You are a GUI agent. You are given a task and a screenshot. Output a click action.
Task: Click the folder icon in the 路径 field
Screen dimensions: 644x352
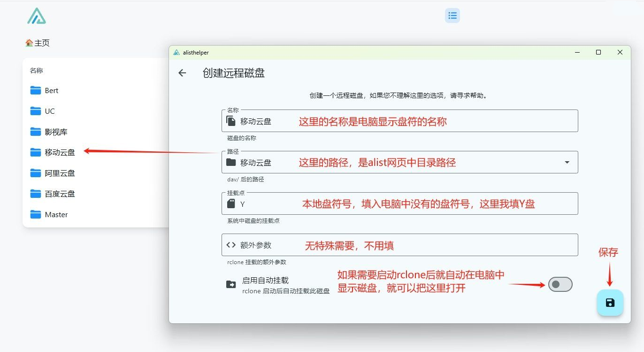[x=231, y=163]
